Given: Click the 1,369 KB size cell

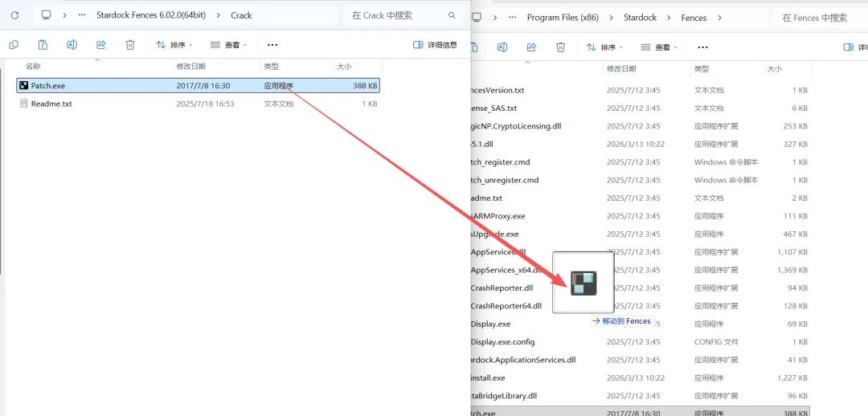Looking at the screenshot, I should [x=792, y=270].
